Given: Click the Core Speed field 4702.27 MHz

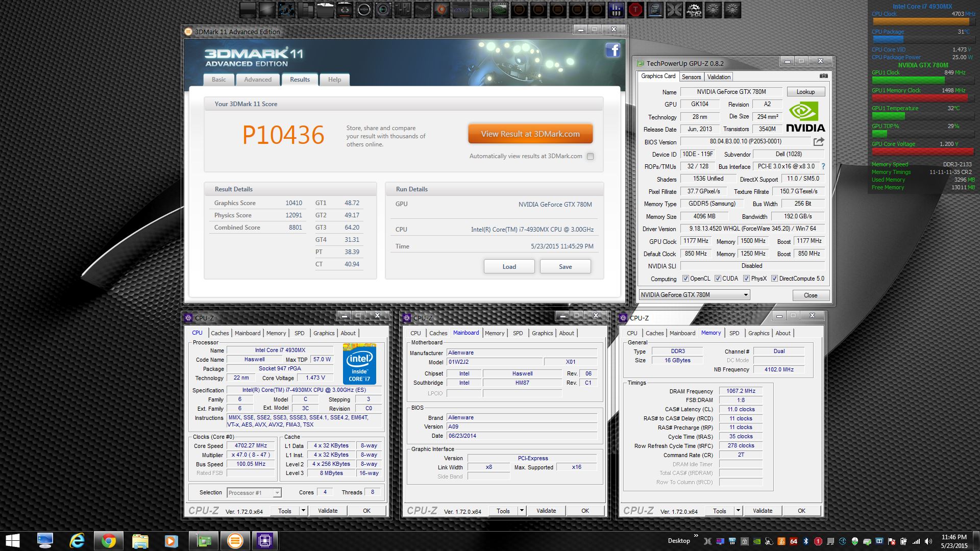Looking at the screenshot, I should [251, 446].
